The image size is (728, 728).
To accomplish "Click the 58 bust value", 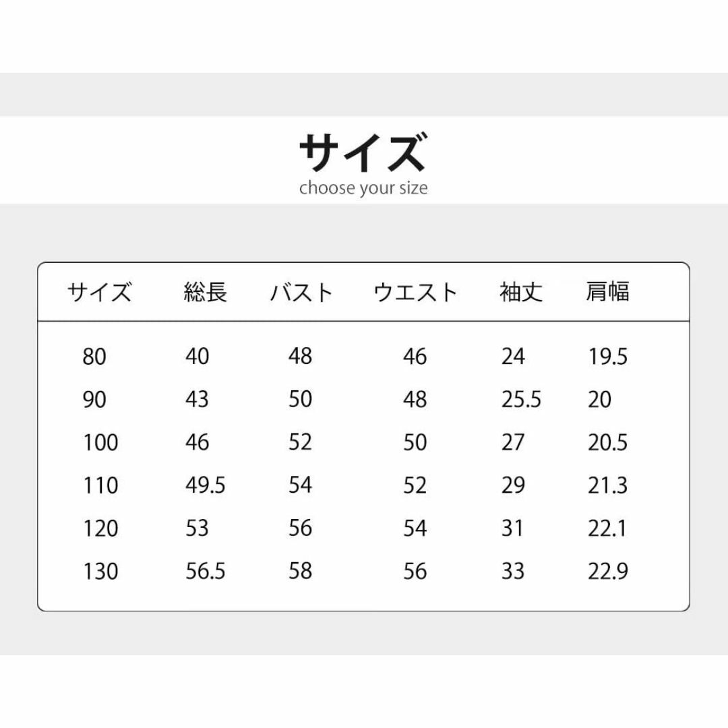I will [300, 571].
